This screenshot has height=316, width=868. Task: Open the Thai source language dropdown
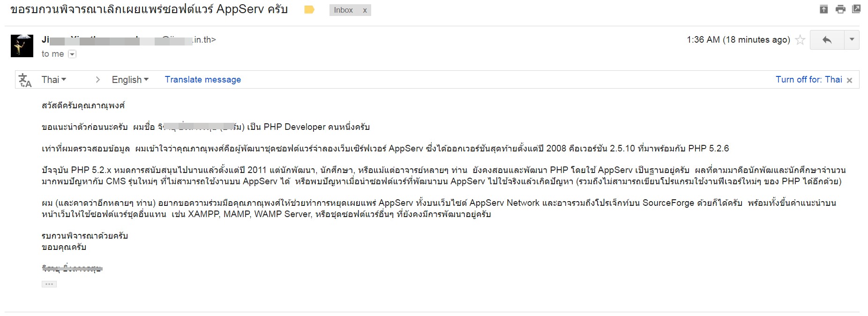(54, 80)
